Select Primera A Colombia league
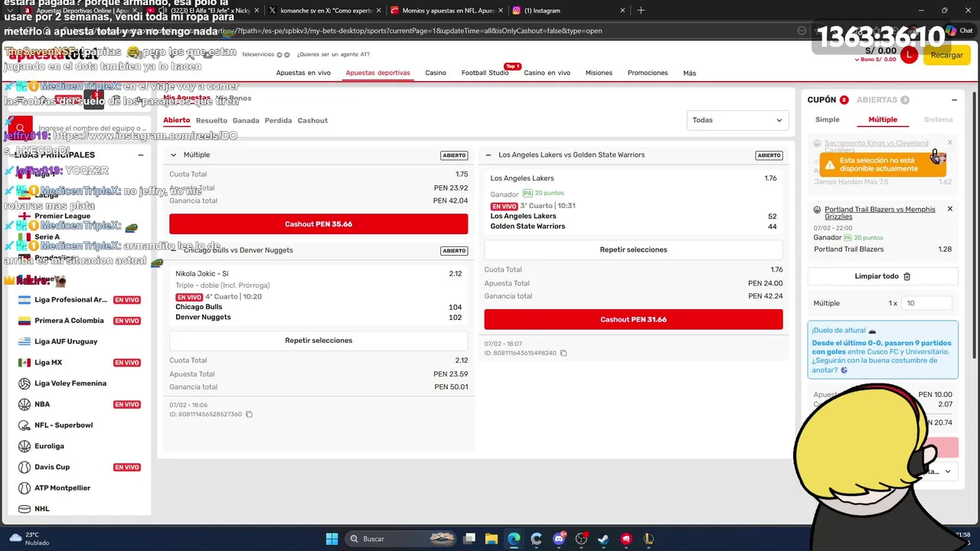The width and height of the screenshot is (980, 551). click(x=69, y=321)
